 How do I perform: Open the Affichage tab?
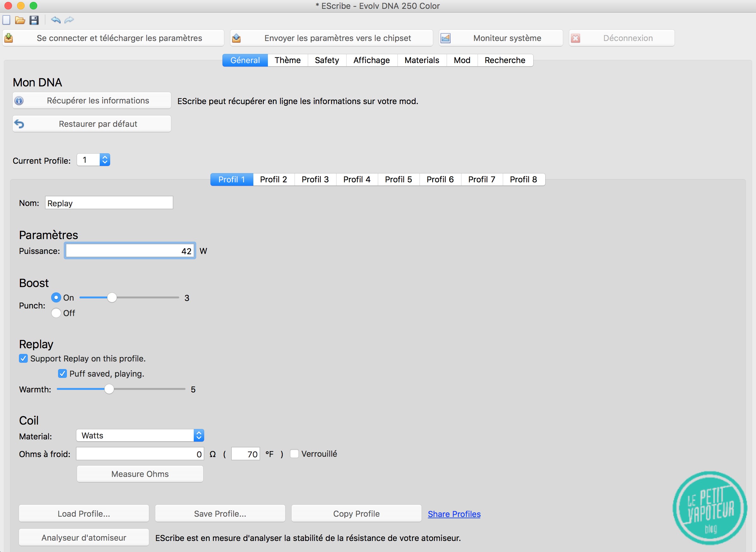pos(372,60)
